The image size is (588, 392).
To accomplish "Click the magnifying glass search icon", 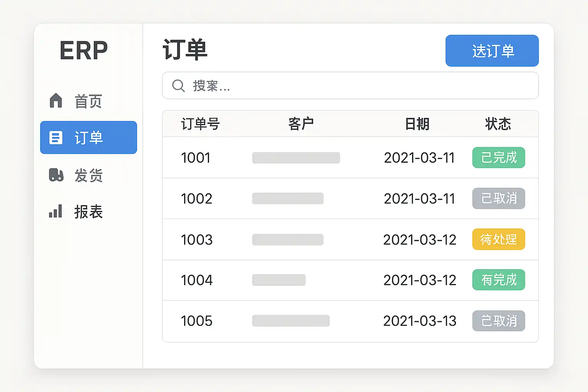I will tap(178, 85).
